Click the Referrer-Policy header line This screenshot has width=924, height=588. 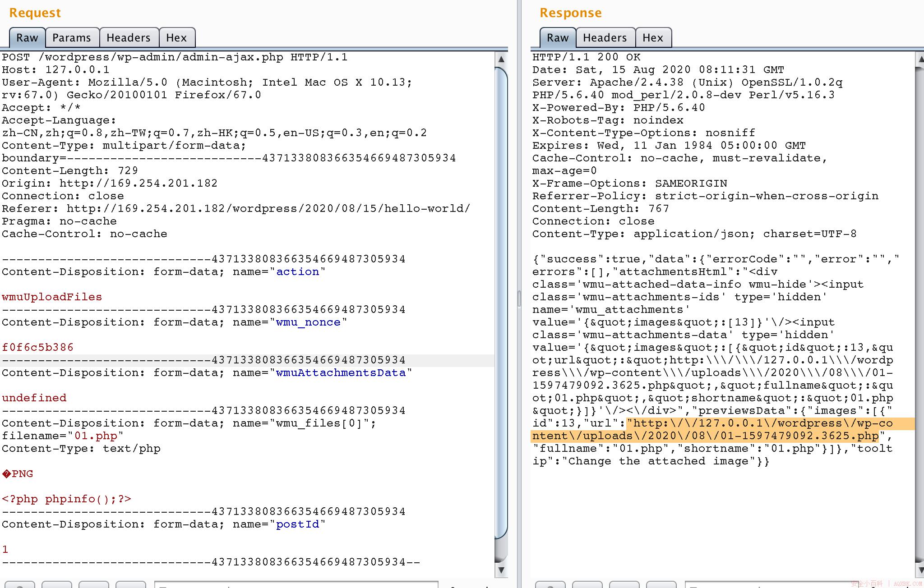click(706, 196)
